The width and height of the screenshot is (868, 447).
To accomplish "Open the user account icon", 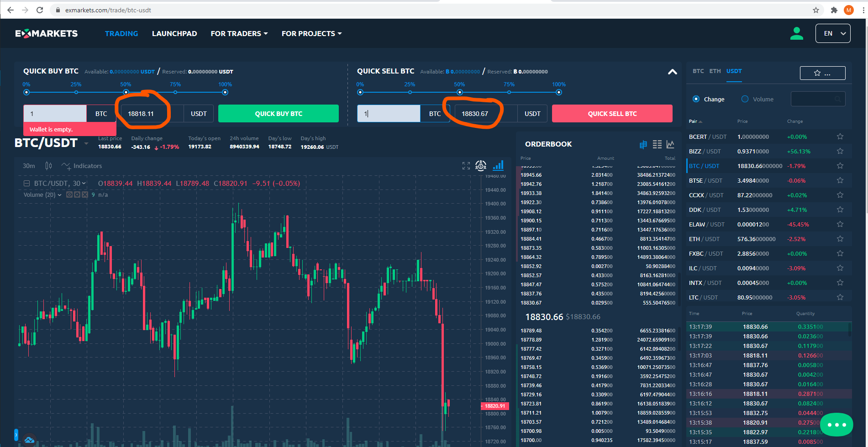I will tap(797, 33).
